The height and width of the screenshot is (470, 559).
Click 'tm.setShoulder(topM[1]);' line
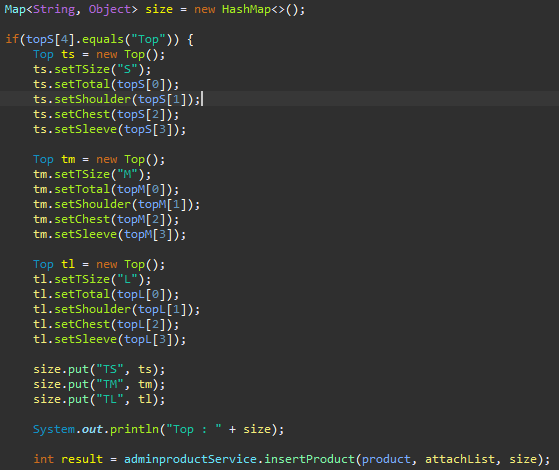point(117,204)
